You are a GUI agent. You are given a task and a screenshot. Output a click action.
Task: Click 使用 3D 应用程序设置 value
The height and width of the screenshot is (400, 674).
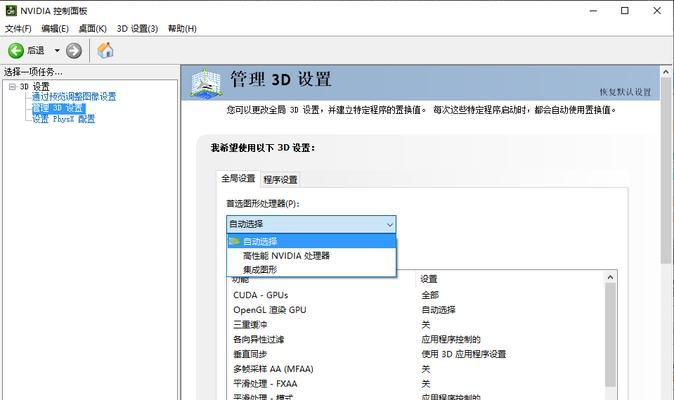pos(463,354)
